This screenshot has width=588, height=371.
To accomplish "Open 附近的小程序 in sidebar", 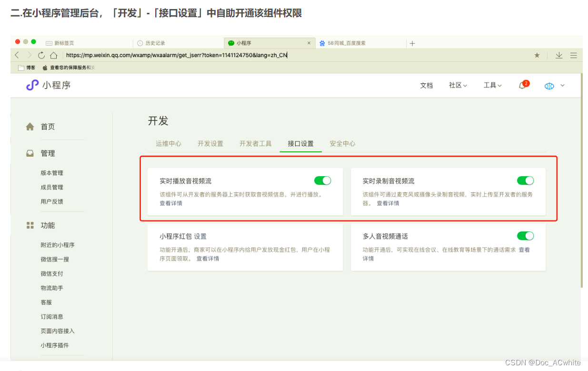I will click(x=58, y=245).
